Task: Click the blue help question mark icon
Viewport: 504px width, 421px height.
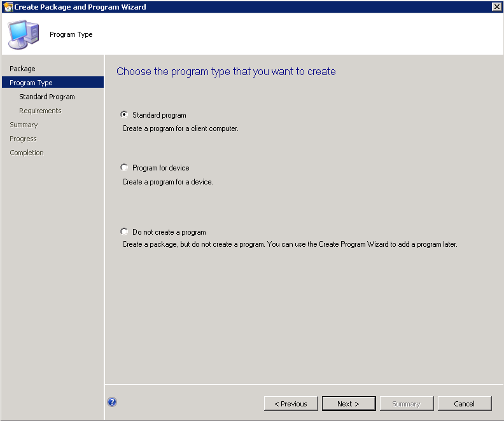Action: click(x=112, y=402)
